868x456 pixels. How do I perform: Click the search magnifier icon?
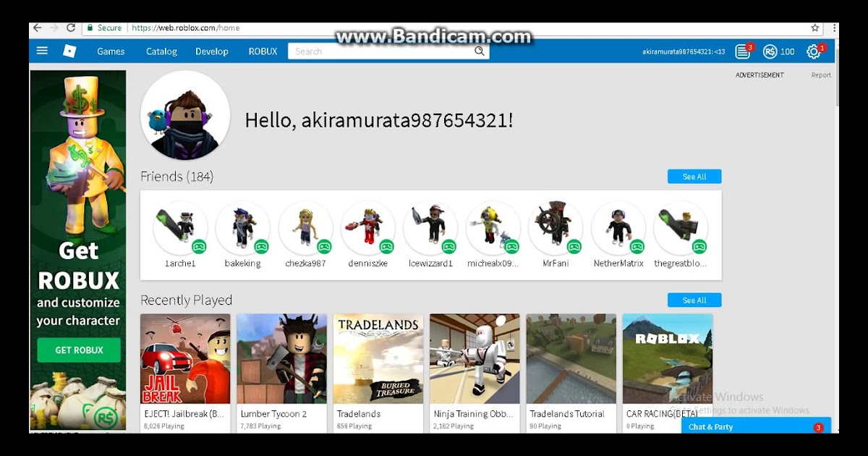click(x=479, y=51)
